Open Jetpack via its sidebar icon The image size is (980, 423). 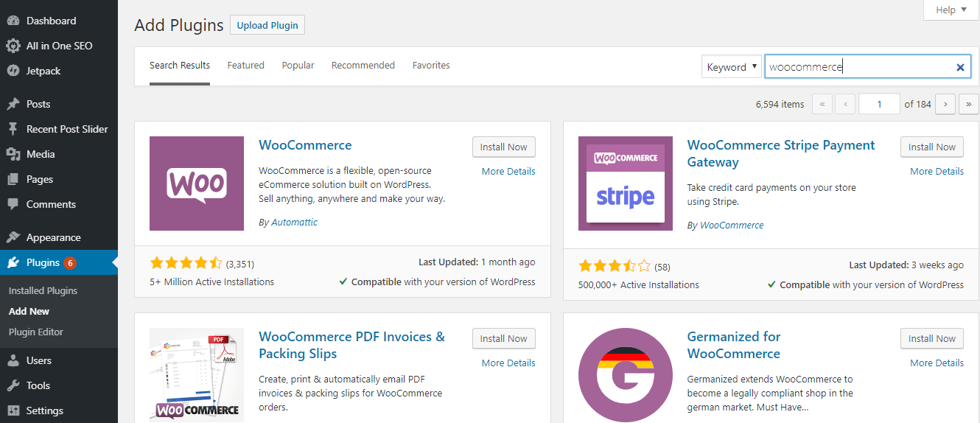point(13,71)
